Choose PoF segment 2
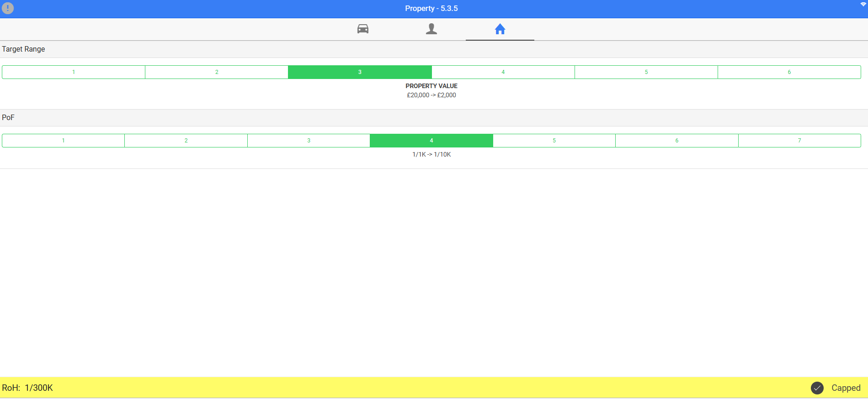 [x=186, y=141]
